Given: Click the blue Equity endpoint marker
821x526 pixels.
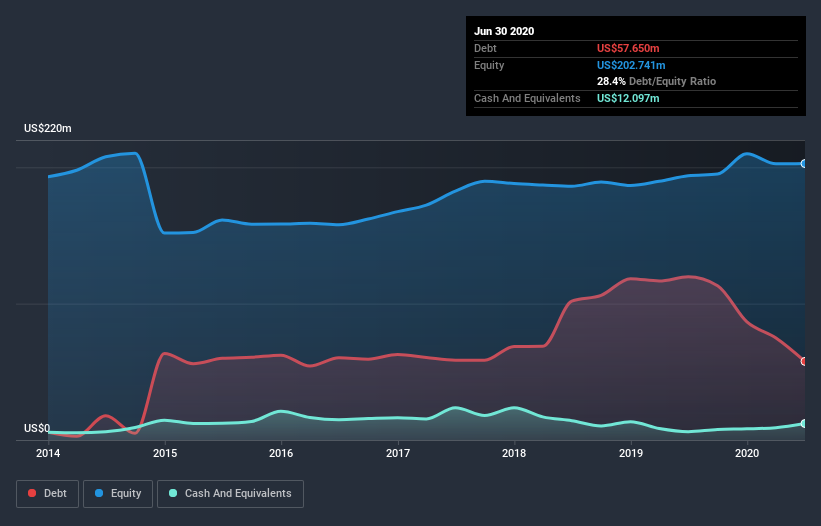Looking at the screenshot, I should click(x=804, y=164).
